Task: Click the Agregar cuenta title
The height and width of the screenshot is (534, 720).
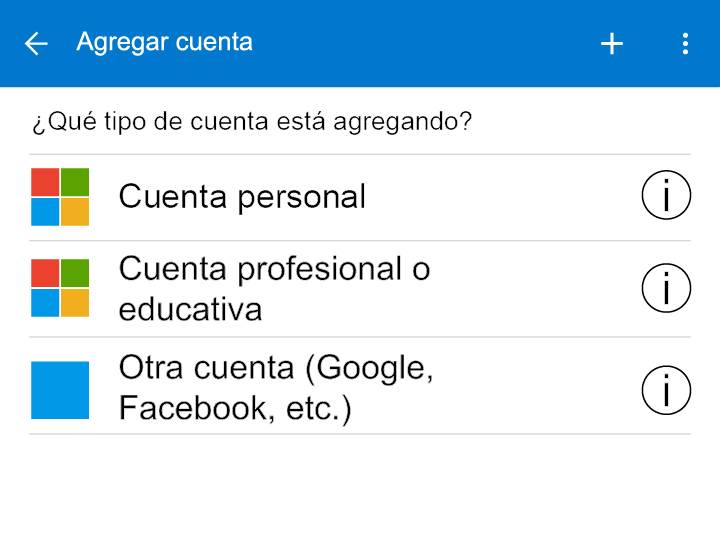Action: [164, 43]
